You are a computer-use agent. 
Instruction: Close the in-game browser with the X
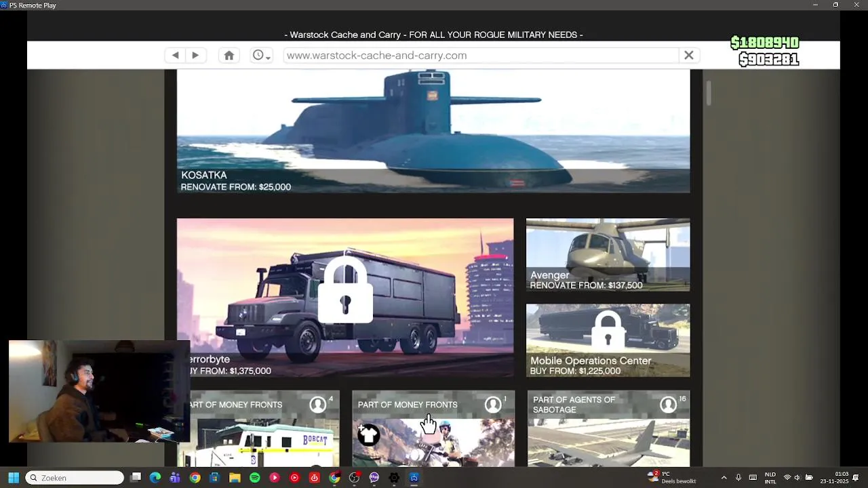688,56
